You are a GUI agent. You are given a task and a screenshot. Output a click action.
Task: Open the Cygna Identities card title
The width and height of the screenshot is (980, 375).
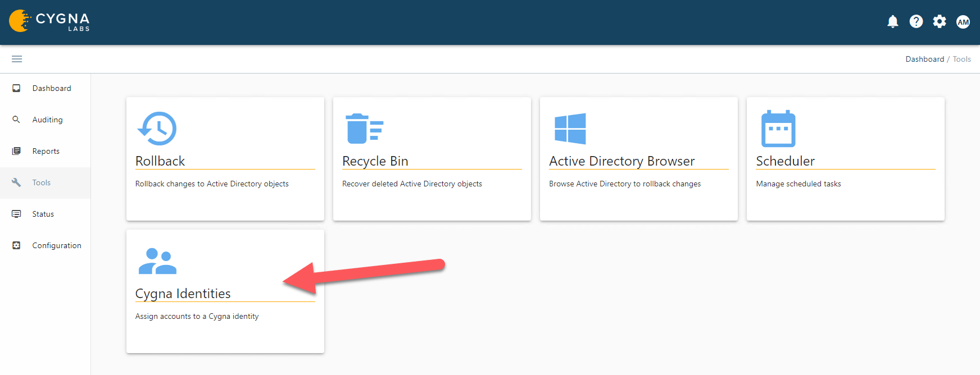click(x=183, y=294)
